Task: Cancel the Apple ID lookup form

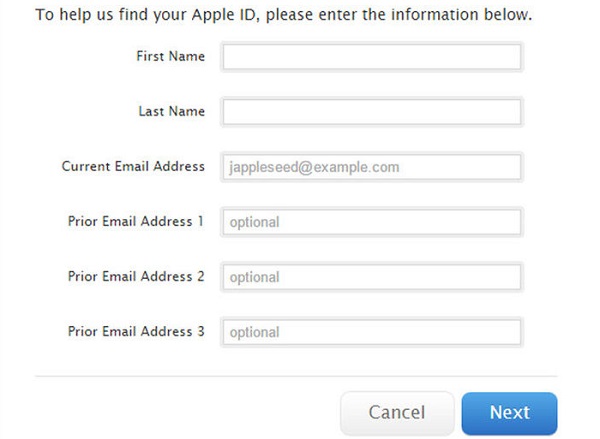Action: coord(397,413)
